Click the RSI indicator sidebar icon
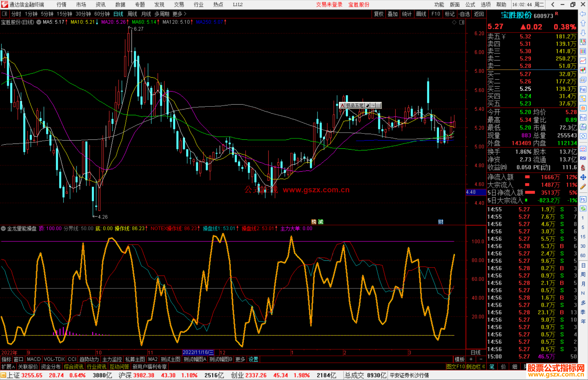 coord(583,158)
